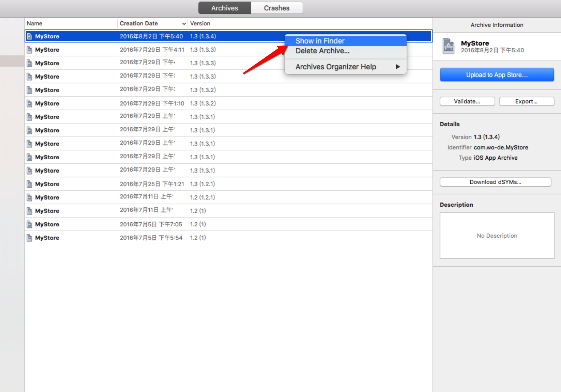Screen dimensions: 561x392
Task: Click Details version value 1.3 (1.3.4)
Action: (487, 137)
